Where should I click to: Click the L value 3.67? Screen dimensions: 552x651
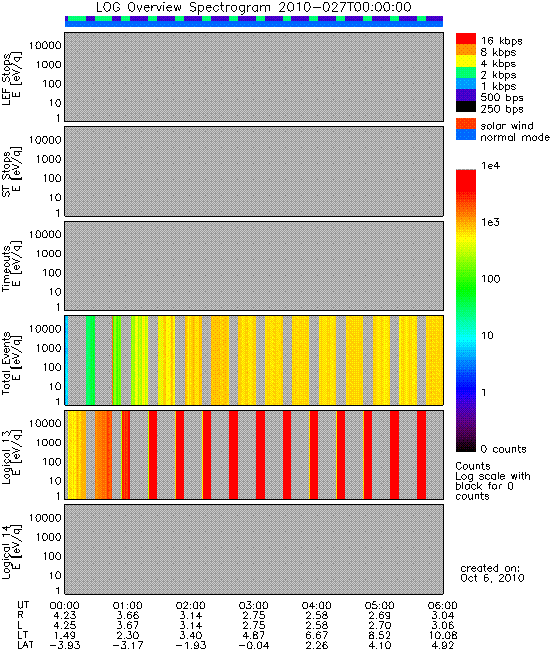click(x=127, y=625)
